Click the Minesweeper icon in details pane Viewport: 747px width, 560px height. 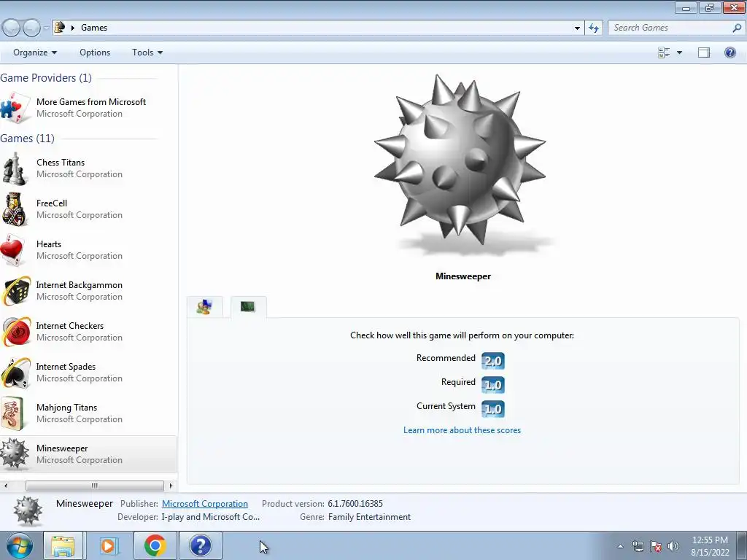coord(28,511)
